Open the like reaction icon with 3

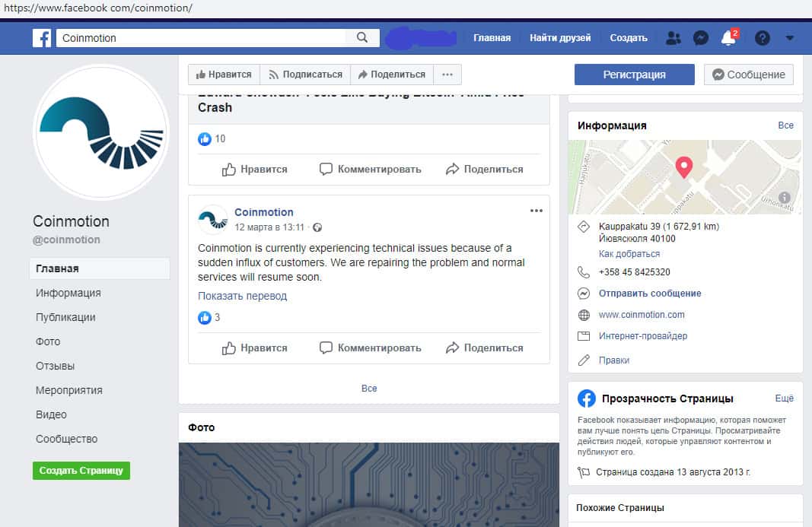(x=205, y=317)
